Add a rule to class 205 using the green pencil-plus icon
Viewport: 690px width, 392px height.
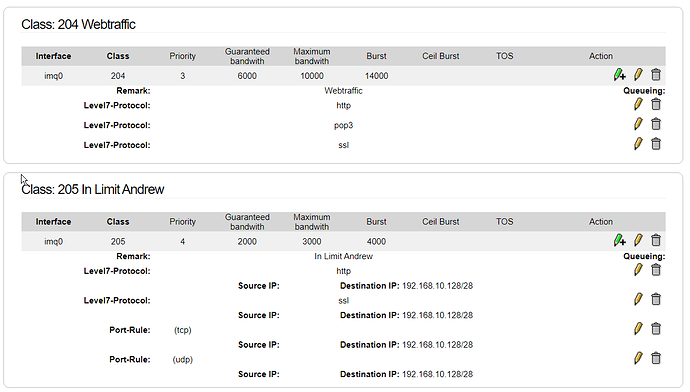point(620,240)
